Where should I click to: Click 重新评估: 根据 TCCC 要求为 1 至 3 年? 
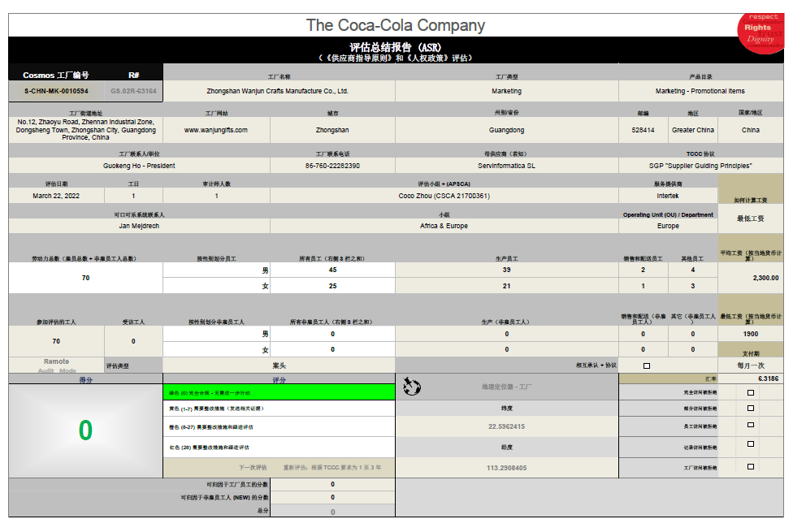332,468
